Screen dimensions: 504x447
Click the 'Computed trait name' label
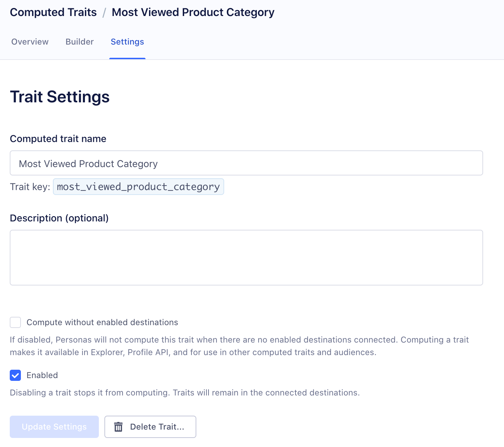(58, 139)
